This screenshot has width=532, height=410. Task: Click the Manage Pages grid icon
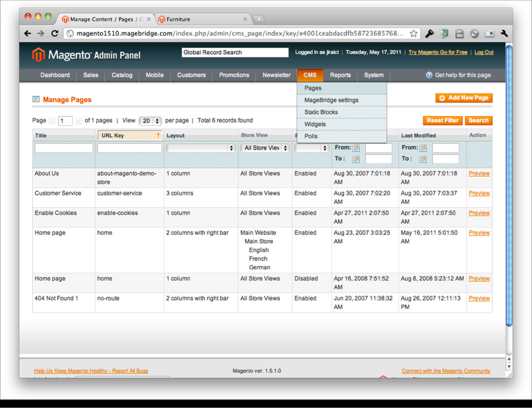[36, 99]
